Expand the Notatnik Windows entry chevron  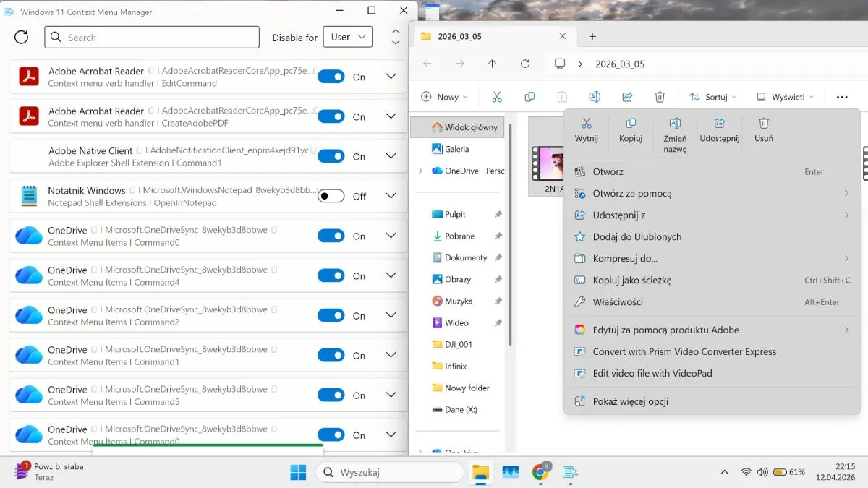[391, 196]
